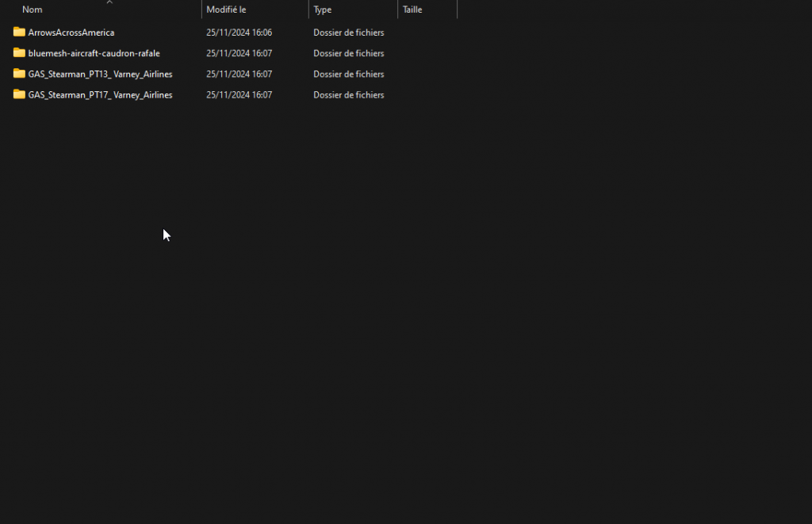Click the 16:06 modified date of ArrowsAcrossAmerica
The width and height of the screenshot is (812, 524).
point(239,33)
